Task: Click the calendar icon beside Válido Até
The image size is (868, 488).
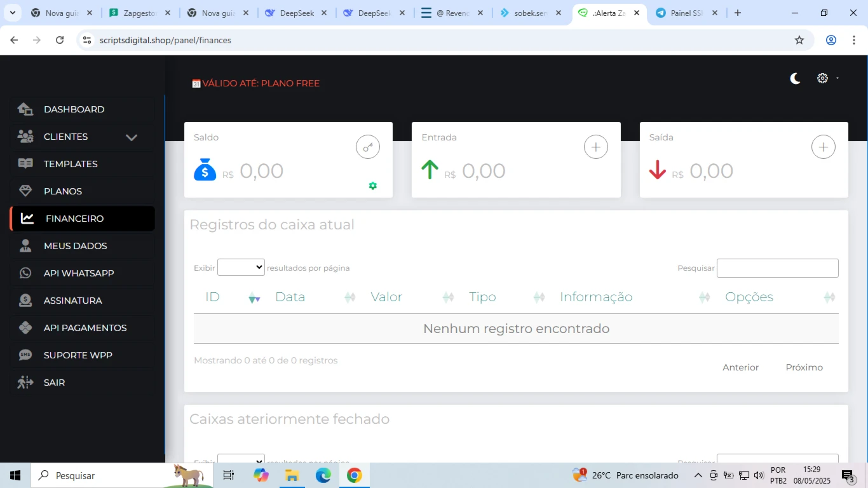Action: 196,83
